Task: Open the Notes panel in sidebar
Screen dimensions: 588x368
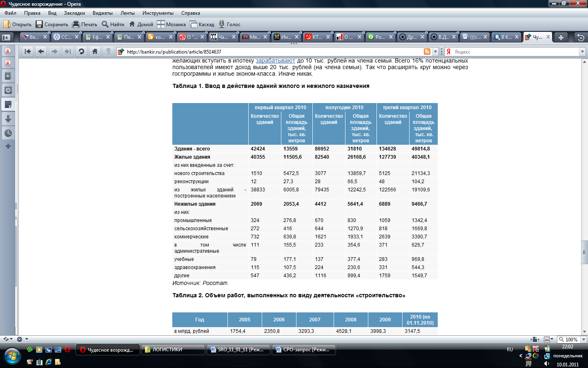Action: coord(8,105)
